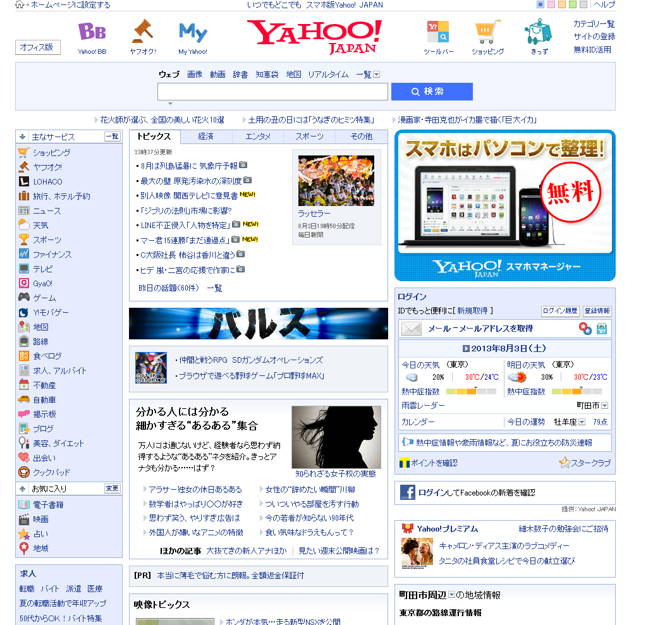Click the car (自動車) icon in sidebar
This screenshot has width=672, height=625.
click(24, 399)
